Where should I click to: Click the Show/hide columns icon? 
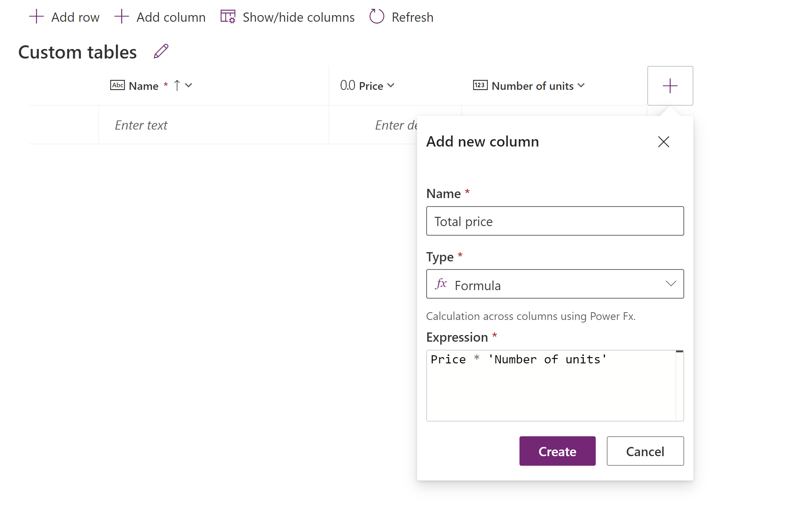pyautogui.click(x=227, y=17)
